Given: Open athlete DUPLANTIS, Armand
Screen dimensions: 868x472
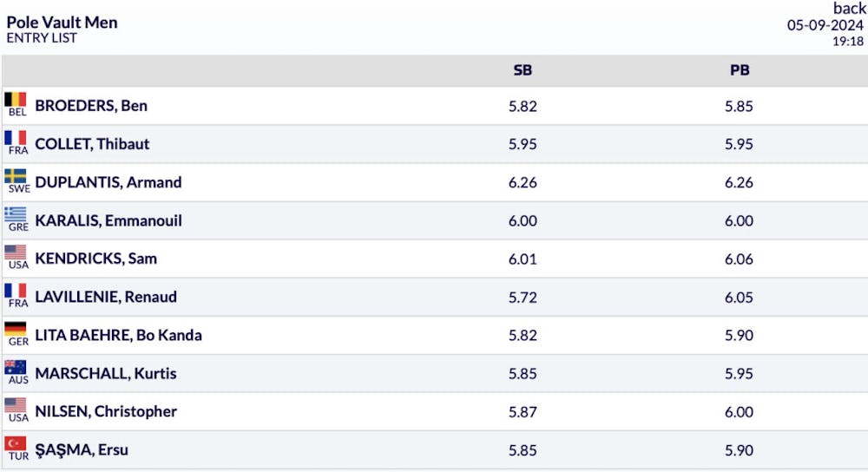Looking at the screenshot, I should click(108, 182).
